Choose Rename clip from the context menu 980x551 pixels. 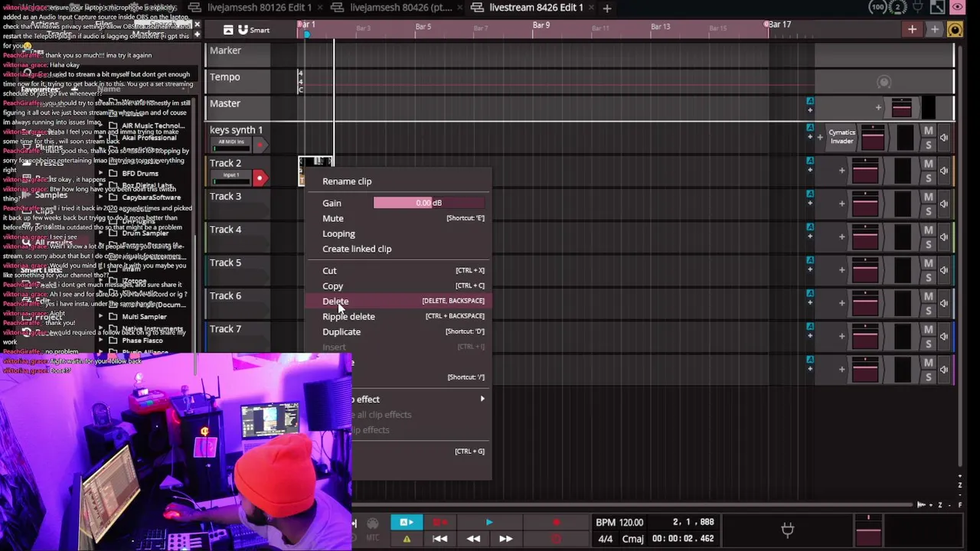pos(347,181)
